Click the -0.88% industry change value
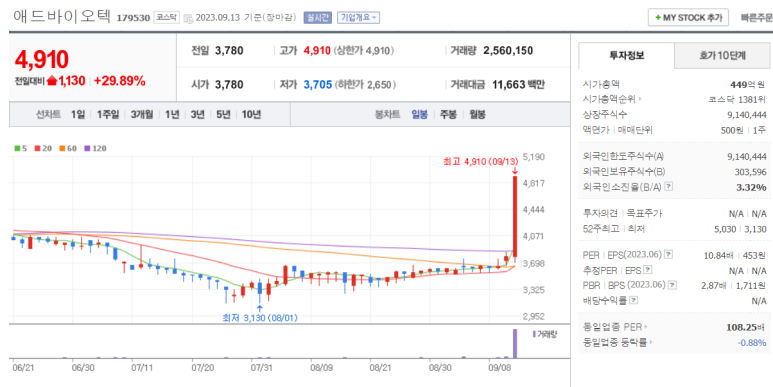 pos(752,342)
